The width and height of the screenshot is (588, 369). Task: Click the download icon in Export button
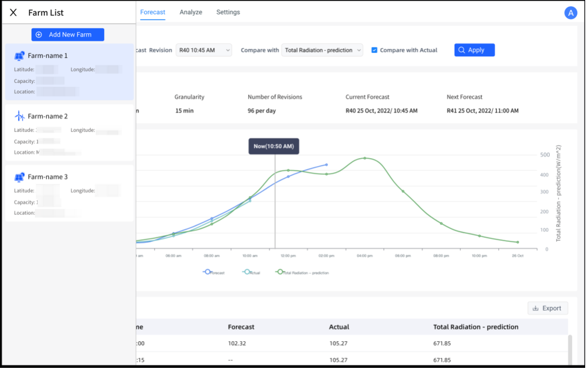(536, 308)
